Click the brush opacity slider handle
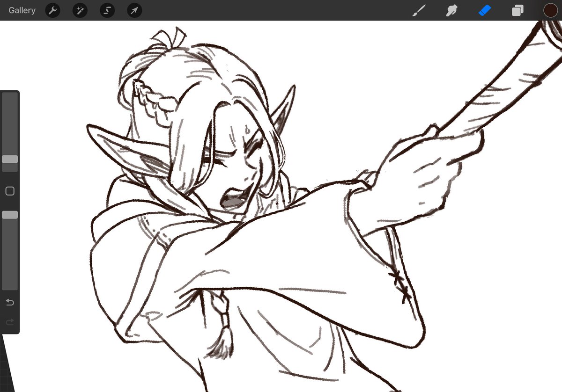 (10, 215)
